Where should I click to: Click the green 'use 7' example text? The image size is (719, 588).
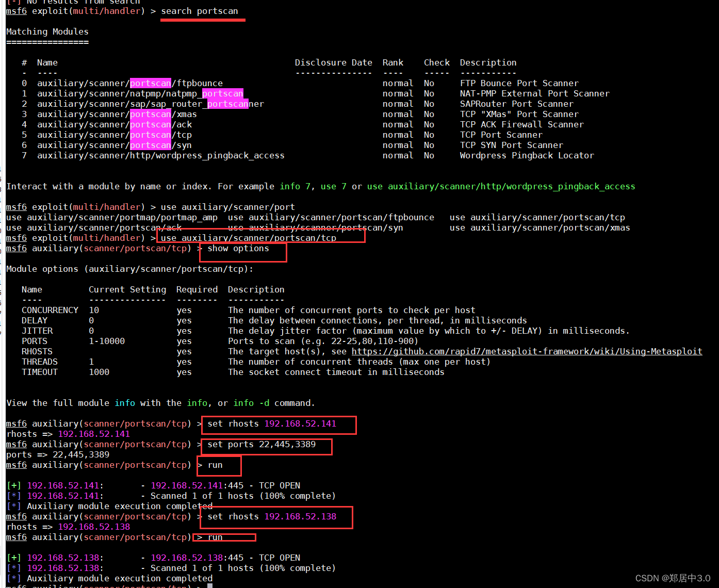pos(334,186)
